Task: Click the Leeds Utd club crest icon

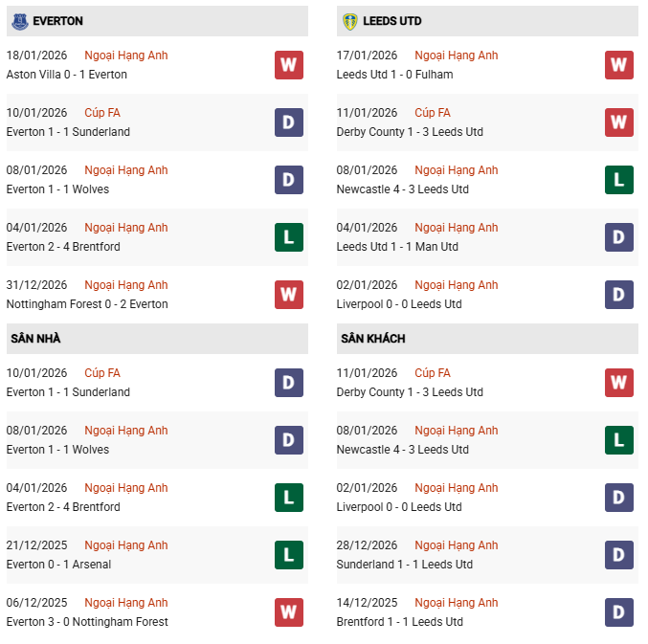Action: click(349, 21)
